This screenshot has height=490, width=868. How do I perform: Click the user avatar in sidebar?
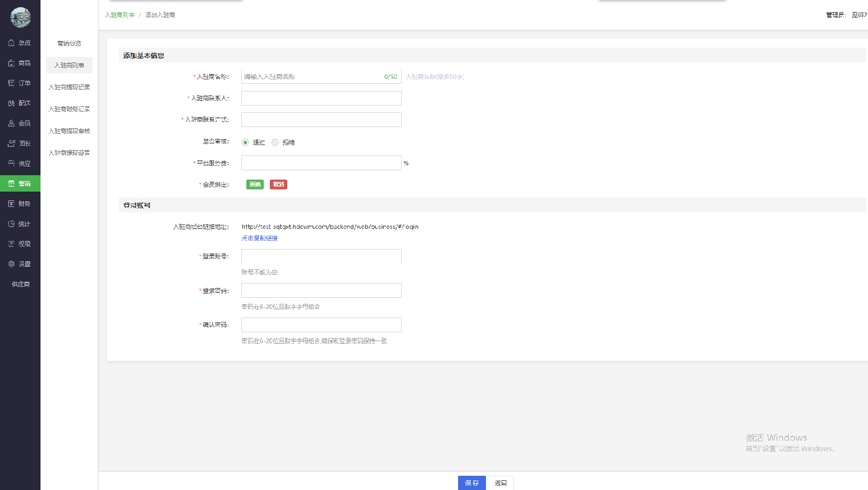20,18
